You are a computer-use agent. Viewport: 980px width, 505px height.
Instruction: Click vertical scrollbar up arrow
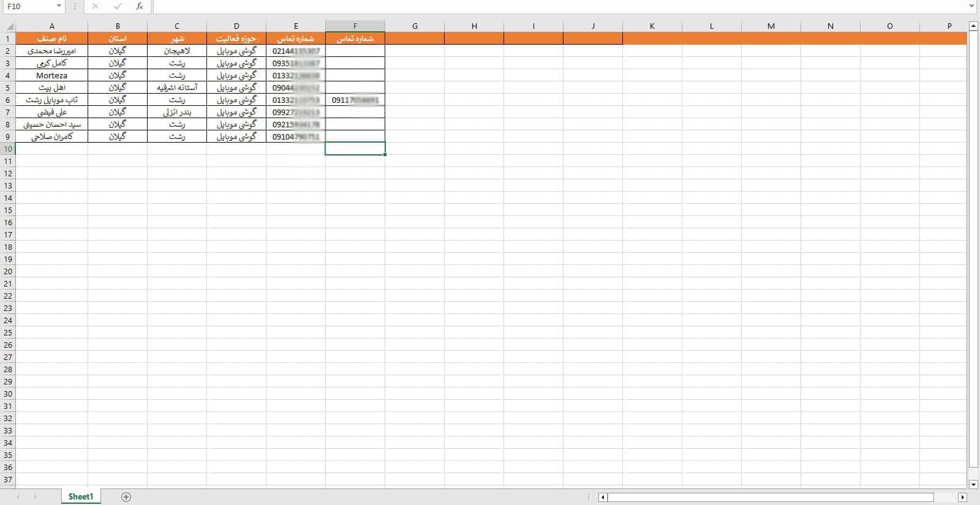(973, 26)
